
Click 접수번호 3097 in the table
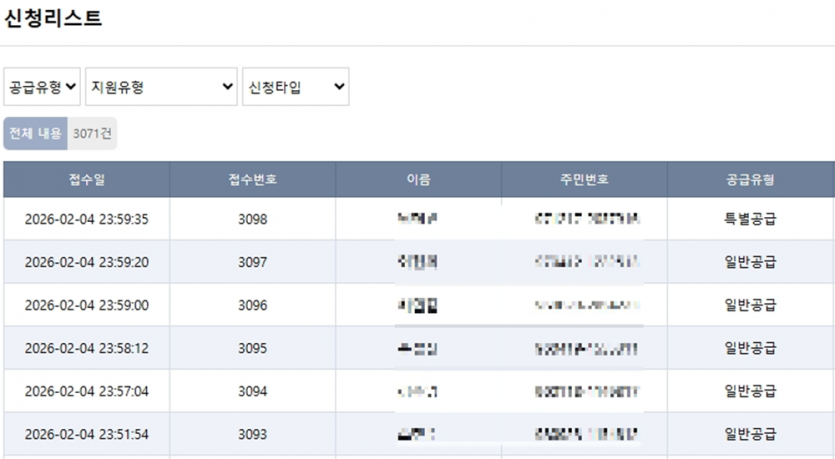(x=252, y=262)
